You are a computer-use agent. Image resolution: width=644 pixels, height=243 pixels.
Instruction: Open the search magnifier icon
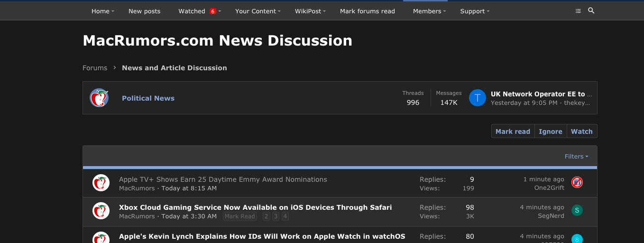591,10
